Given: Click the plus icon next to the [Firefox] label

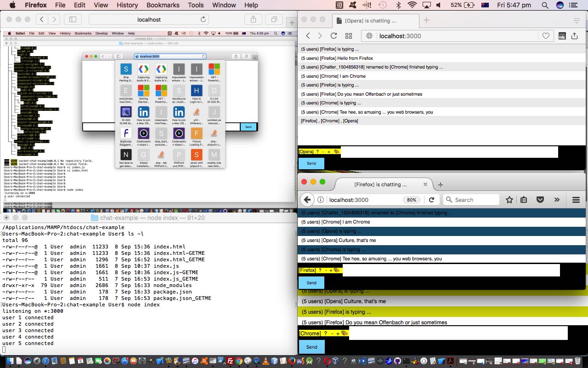Looking at the screenshot, I should pos(331,270).
